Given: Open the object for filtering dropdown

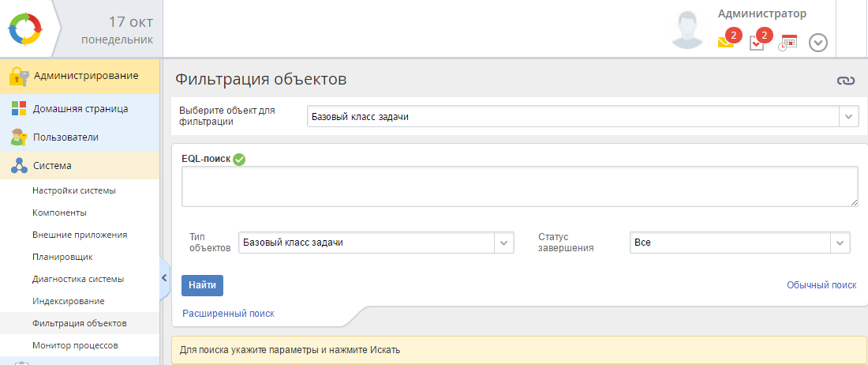Looking at the screenshot, I should (x=849, y=117).
